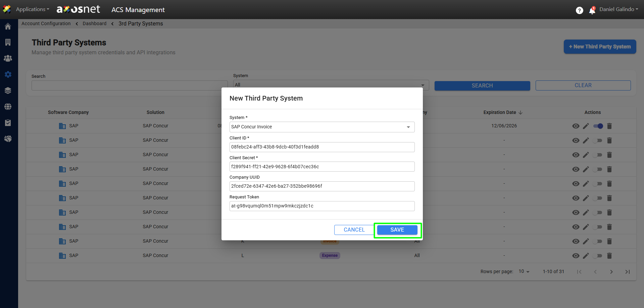Screen dimensions: 644x308
Task: Open the globe icon in sidebar
Action: [x=8, y=107]
